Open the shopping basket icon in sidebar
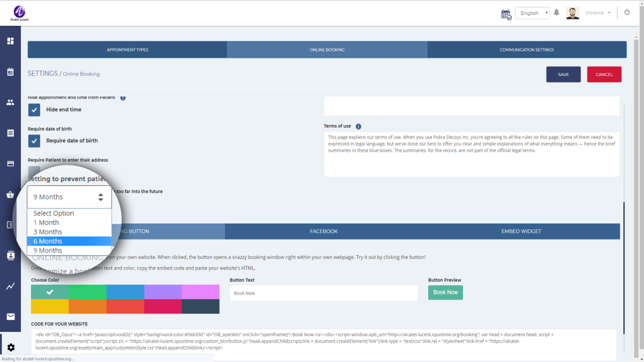This screenshot has height=362, width=644. point(10,195)
